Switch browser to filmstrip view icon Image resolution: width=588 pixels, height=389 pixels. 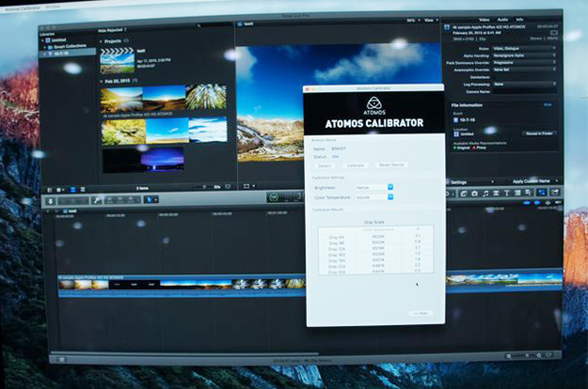pyautogui.click(x=73, y=190)
